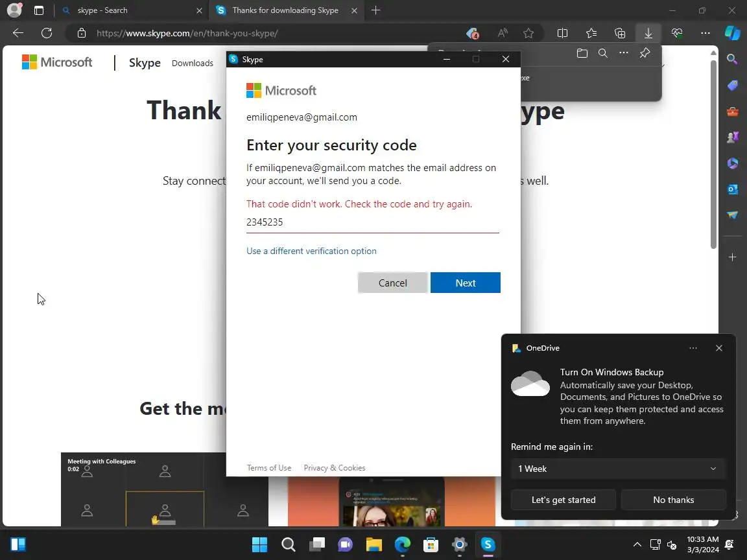Expand the 1 Week reminder dropdown
The width and height of the screenshot is (747, 560).
(618, 469)
